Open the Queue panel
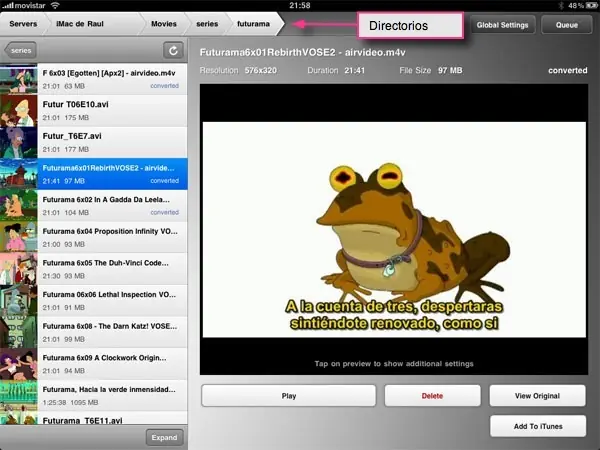Image resolution: width=600 pixels, height=450 pixels. 567,25
